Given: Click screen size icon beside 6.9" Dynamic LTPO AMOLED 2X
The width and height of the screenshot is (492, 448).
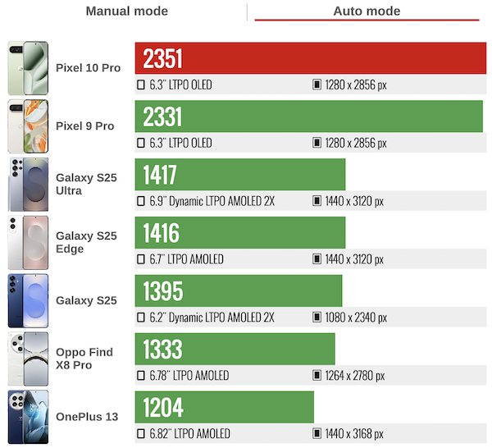Looking at the screenshot, I should (x=141, y=201).
